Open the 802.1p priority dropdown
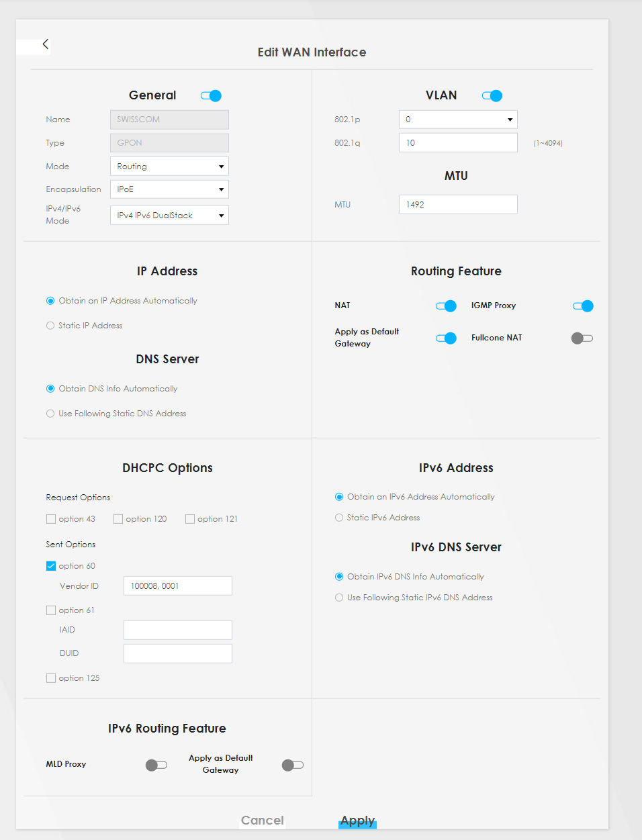Viewport: 642px width, 840px height. (x=458, y=120)
